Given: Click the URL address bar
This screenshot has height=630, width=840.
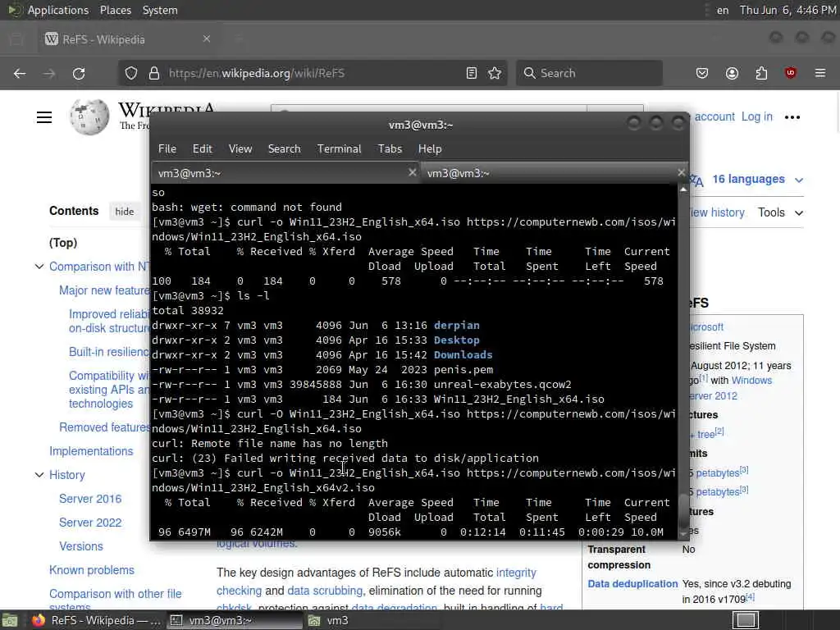Looking at the screenshot, I should pyautogui.click(x=311, y=73).
